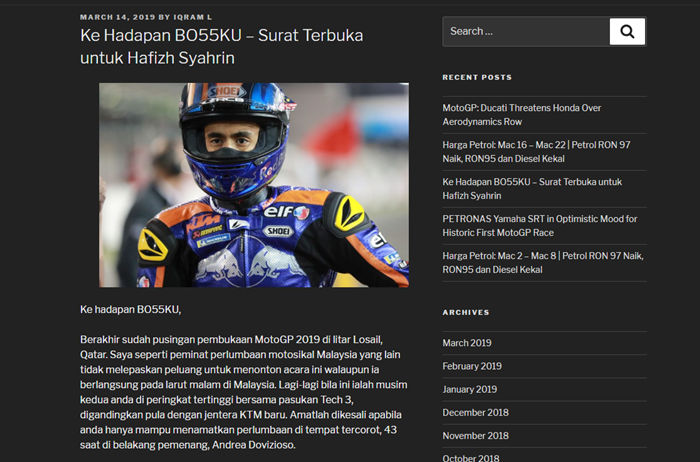View November 2018 archive
Image resolution: width=700 pixels, height=462 pixels.
pos(476,435)
